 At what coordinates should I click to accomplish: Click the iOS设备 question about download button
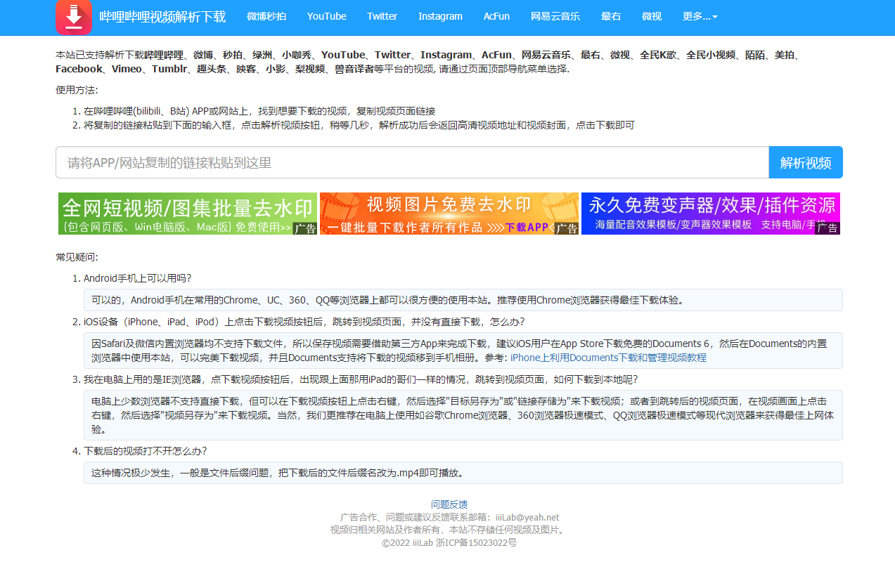[304, 322]
